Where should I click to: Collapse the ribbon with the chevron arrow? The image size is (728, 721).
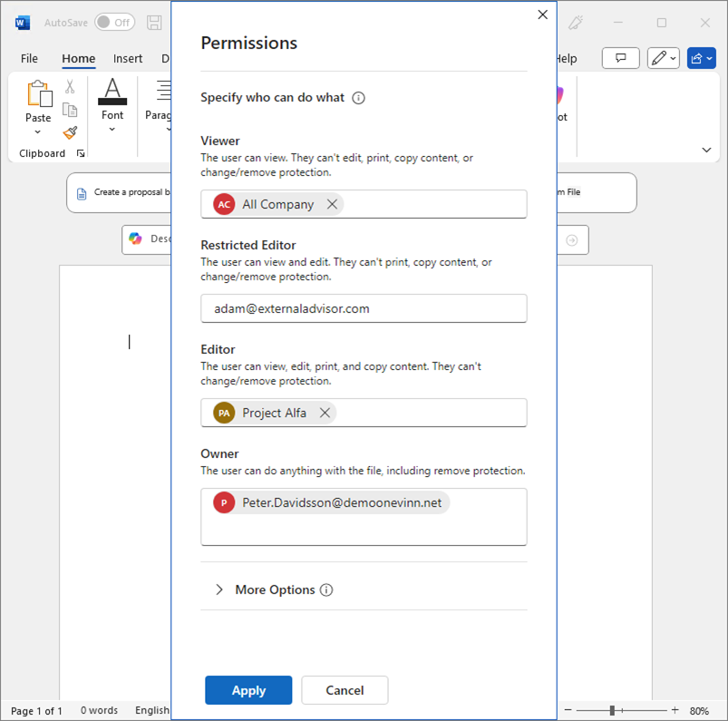706,150
